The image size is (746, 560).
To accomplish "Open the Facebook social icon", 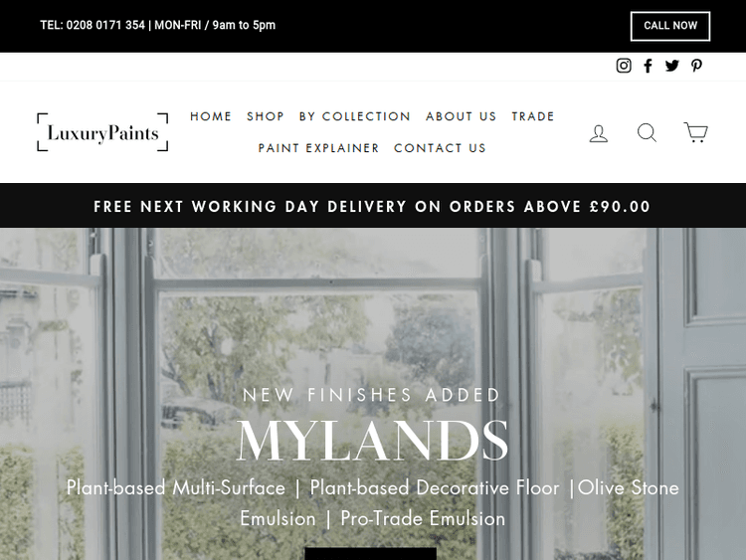I will (x=648, y=66).
